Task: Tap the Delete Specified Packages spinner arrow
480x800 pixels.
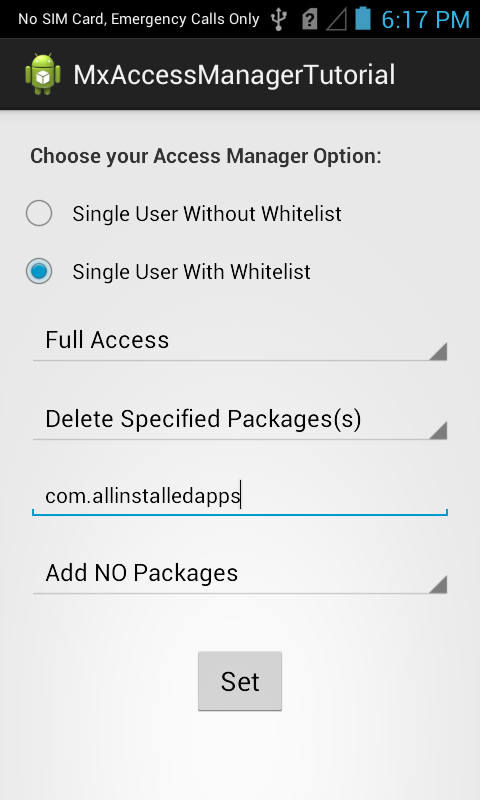Action: (439, 430)
